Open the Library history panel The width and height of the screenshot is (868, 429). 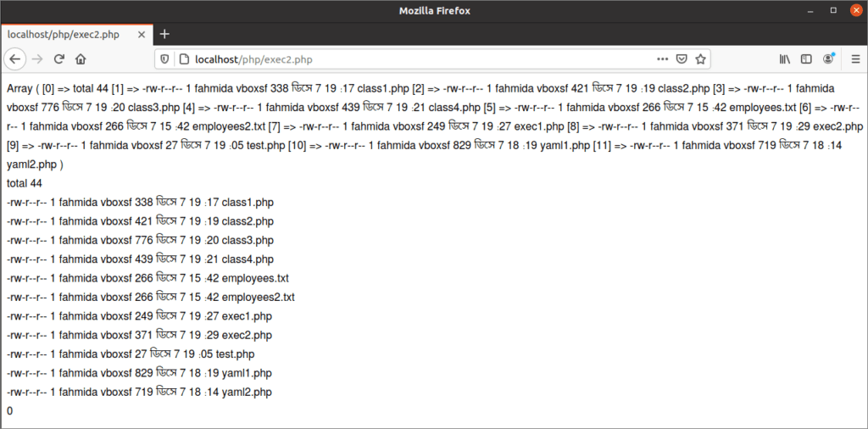pyautogui.click(x=785, y=59)
